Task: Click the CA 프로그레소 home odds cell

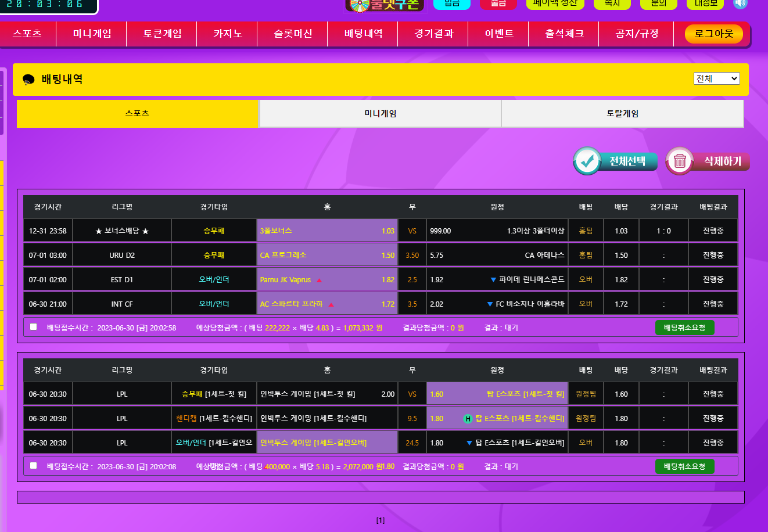Action: (327, 256)
